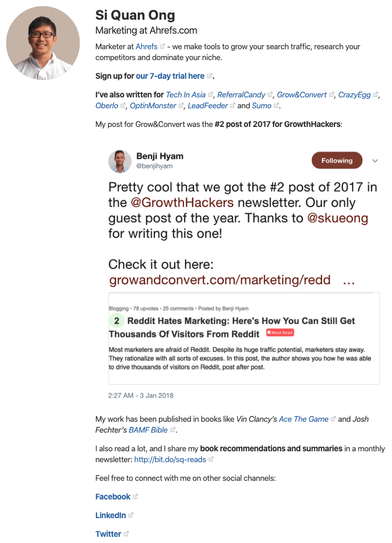The image size is (392, 543).
Task: Click the green number 2 rank badge
Action: pos(117,321)
